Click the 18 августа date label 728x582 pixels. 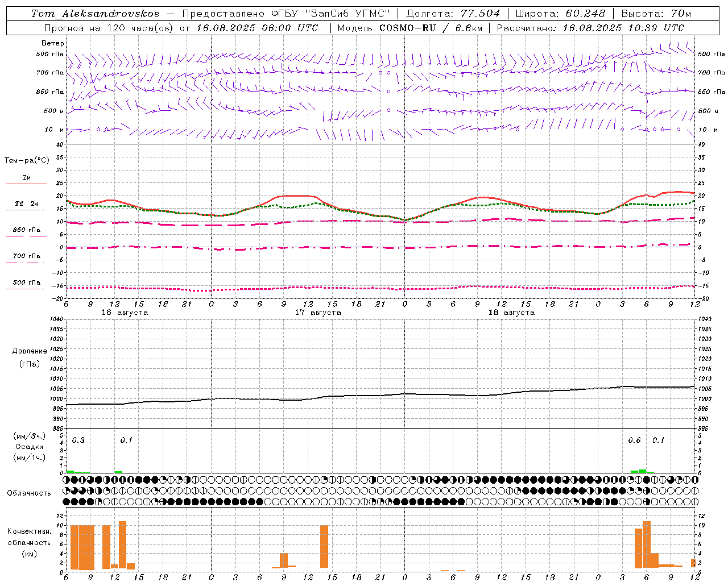[511, 313]
